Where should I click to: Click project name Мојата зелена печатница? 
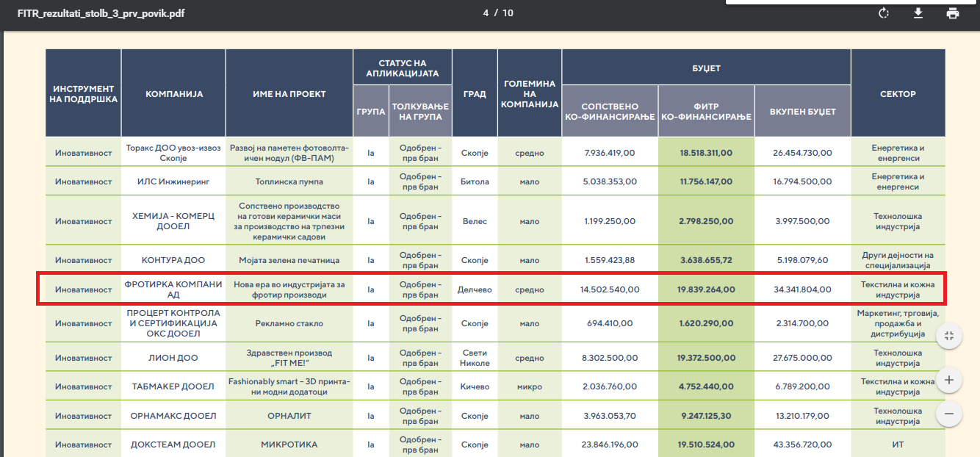289,260
